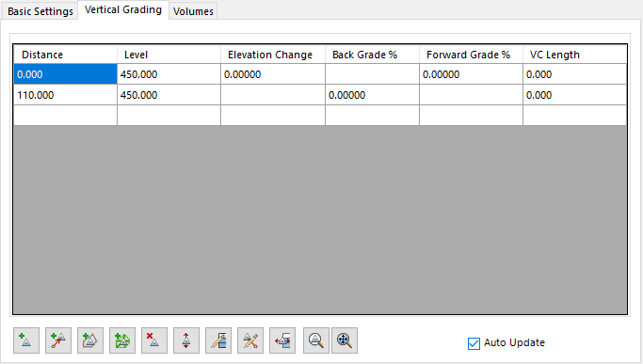The image size is (643, 364).
Task: Click the Level column header
Action: pyautogui.click(x=169, y=55)
